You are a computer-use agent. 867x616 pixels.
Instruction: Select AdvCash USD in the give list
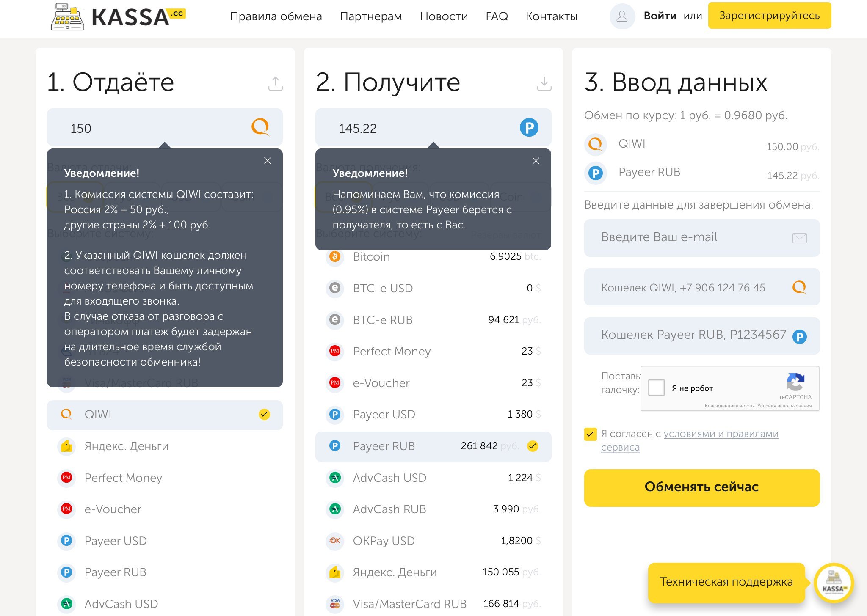point(165,604)
